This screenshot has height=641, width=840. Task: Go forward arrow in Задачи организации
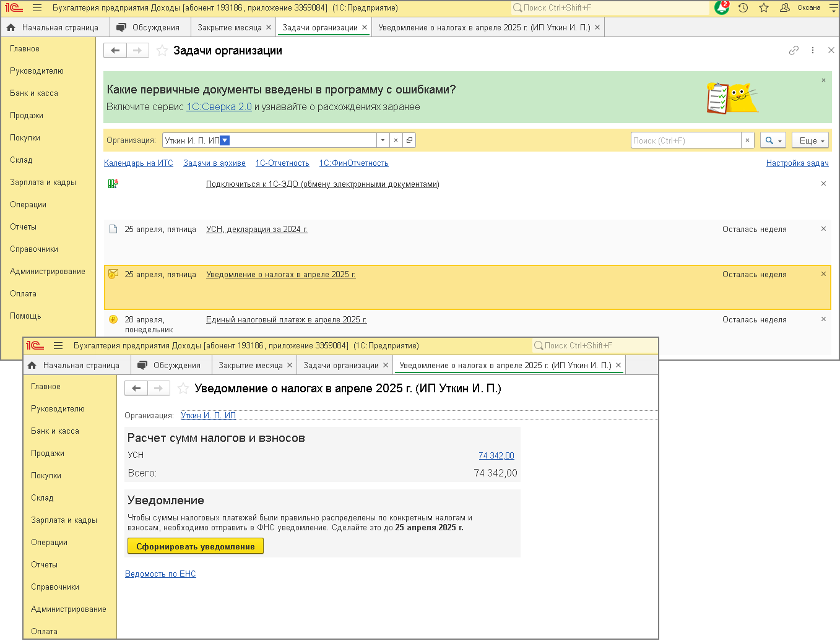[137, 51]
